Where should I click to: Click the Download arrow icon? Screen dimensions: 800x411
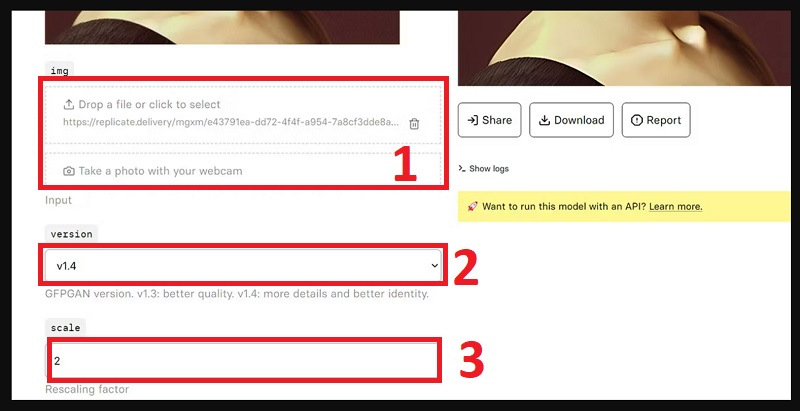point(545,120)
